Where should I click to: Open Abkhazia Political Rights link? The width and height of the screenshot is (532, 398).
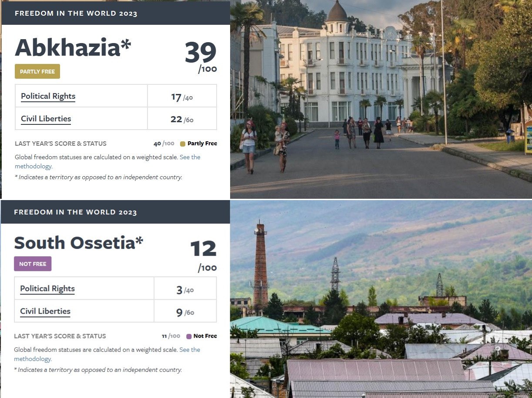pyautogui.click(x=48, y=96)
